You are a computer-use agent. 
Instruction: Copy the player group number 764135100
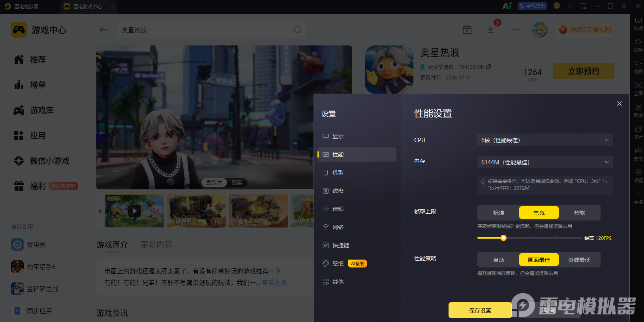pos(488,67)
